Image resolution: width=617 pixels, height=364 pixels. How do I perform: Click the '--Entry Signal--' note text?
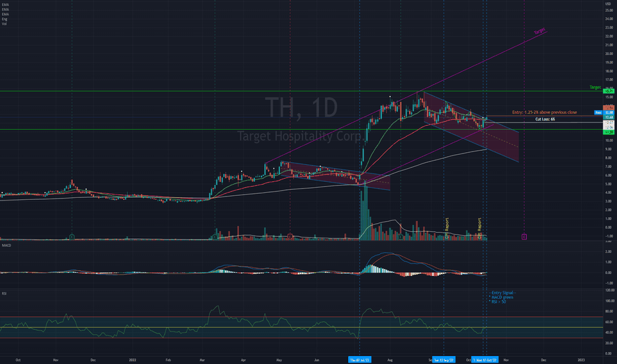[502, 293]
